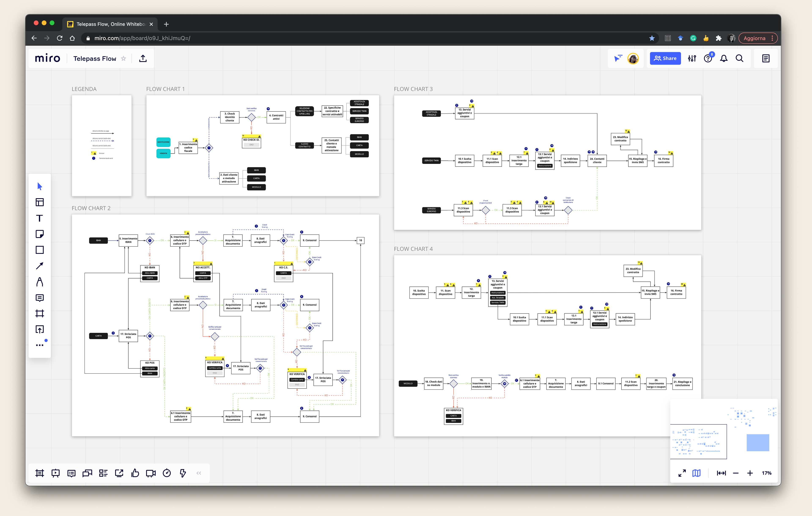812x516 pixels.
Task: Open screen sharing in bottom toolbar
Action: point(119,473)
